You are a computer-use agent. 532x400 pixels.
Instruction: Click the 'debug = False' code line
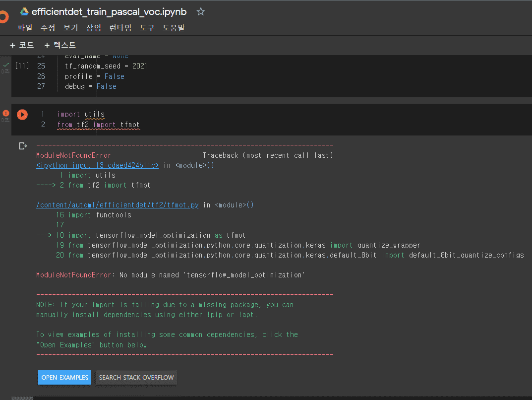91,86
